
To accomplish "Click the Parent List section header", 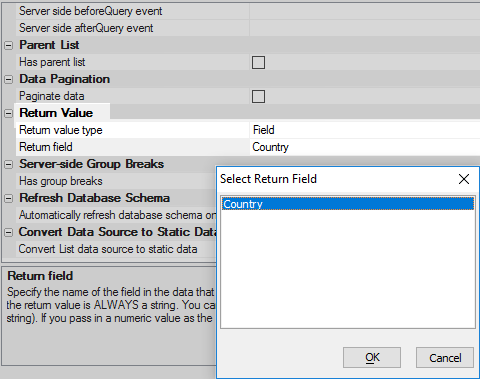I will tap(49, 45).
